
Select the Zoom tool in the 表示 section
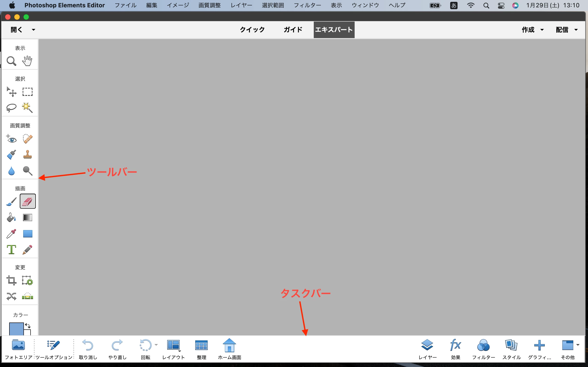(x=11, y=61)
